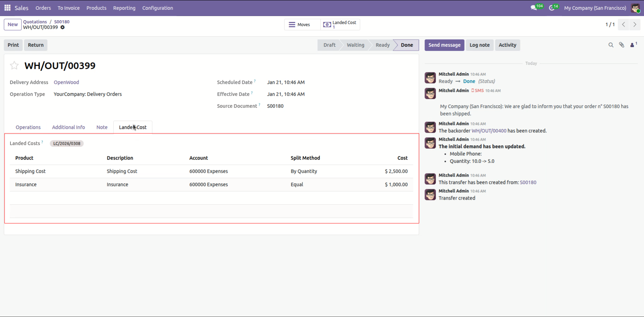Switch to the Operations tab

tap(28, 127)
